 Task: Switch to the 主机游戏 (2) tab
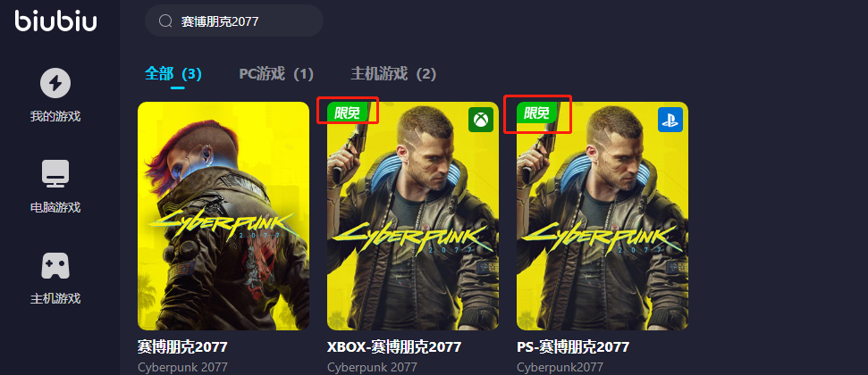point(393,73)
